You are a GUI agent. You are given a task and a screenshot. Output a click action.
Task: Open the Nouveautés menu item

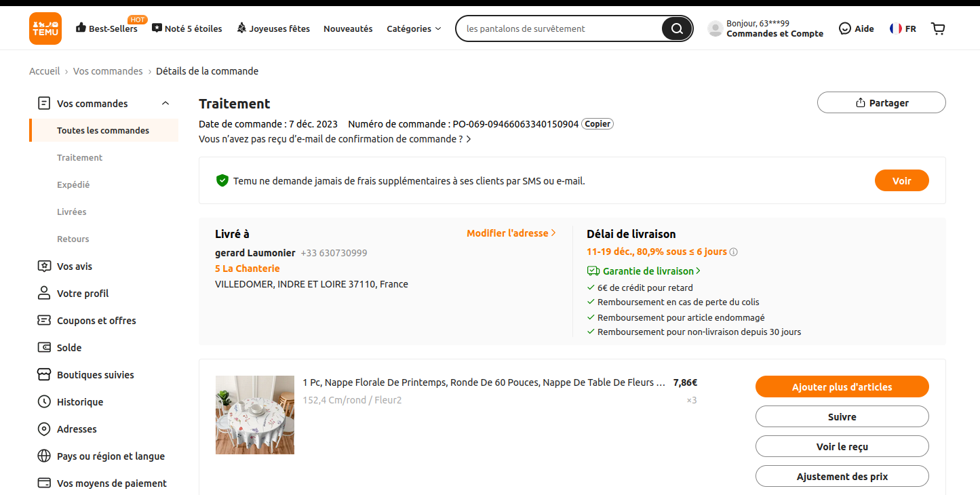(x=348, y=28)
